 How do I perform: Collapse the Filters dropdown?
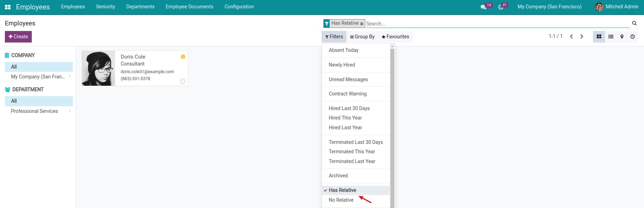tap(334, 36)
